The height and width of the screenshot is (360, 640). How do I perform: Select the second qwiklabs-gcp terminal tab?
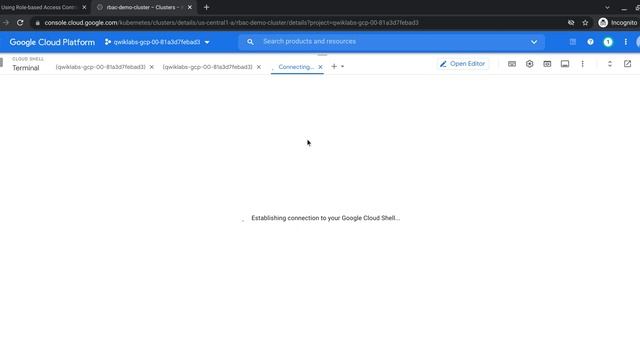click(207, 67)
